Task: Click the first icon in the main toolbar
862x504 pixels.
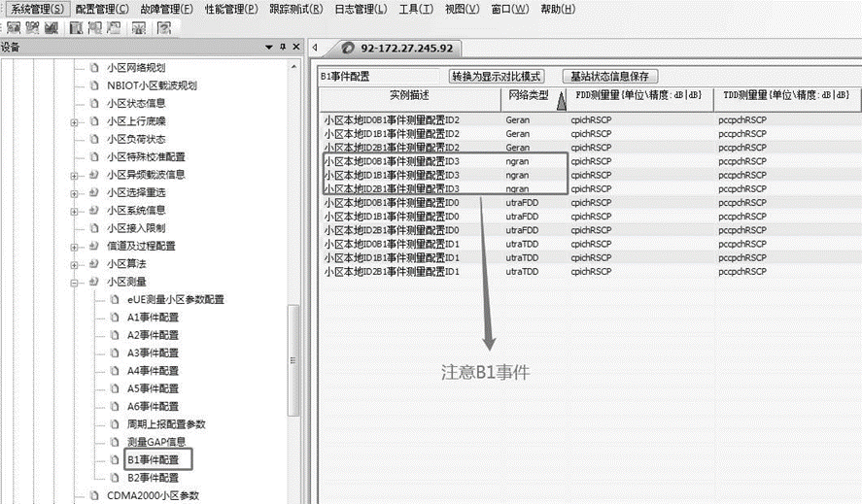Action: pyautogui.click(x=14, y=27)
